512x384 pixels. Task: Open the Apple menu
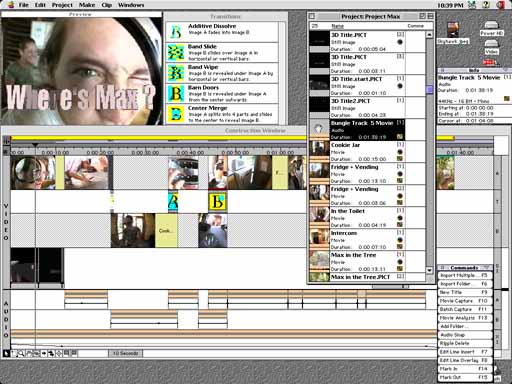point(11,5)
